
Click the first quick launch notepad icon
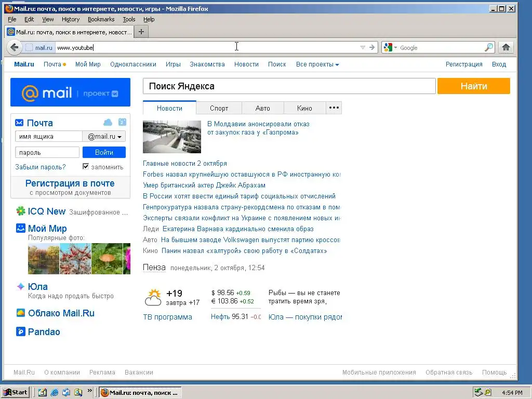pos(43,393)
